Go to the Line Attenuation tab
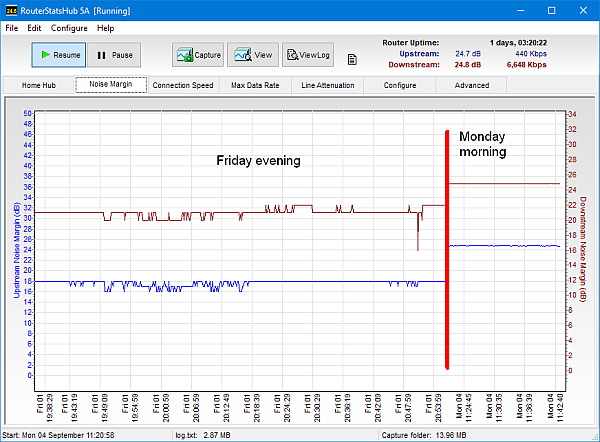This screenshot has height=442, width=600. [x=328, y=86]
